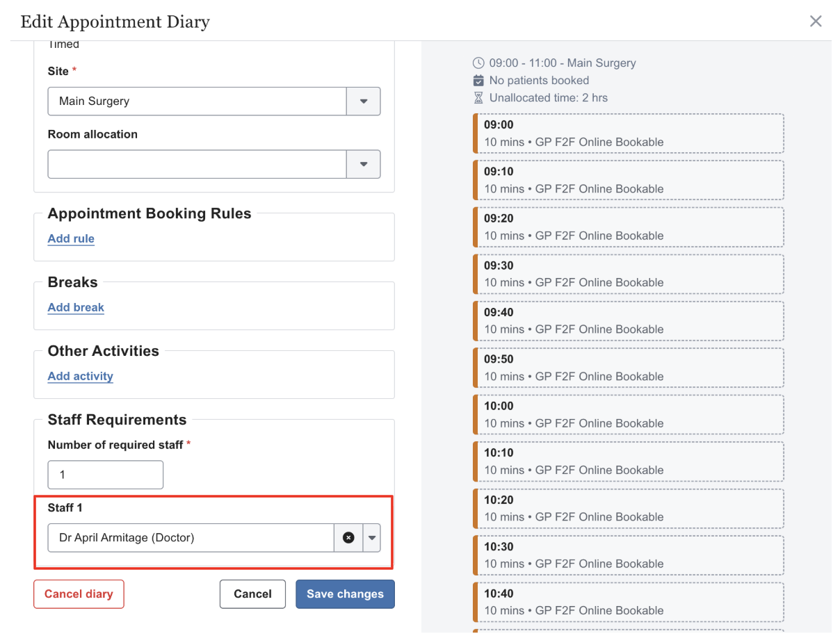Click the Cancel button
The height and width of the screenshot is (638, 840).
(x=252, y=594)
